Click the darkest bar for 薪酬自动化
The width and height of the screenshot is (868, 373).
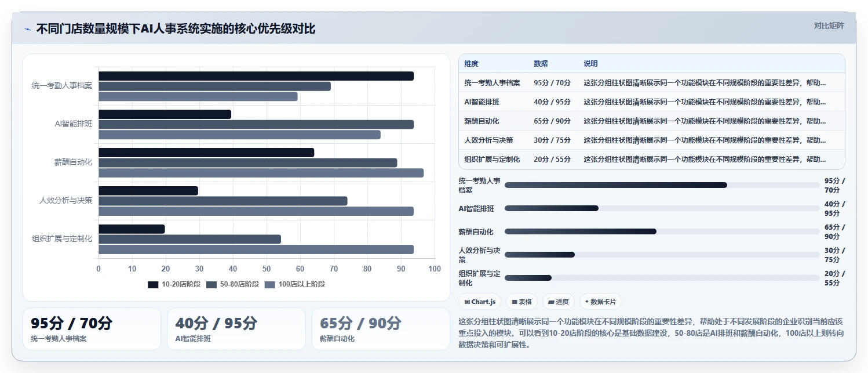click(x=206, y=153)
